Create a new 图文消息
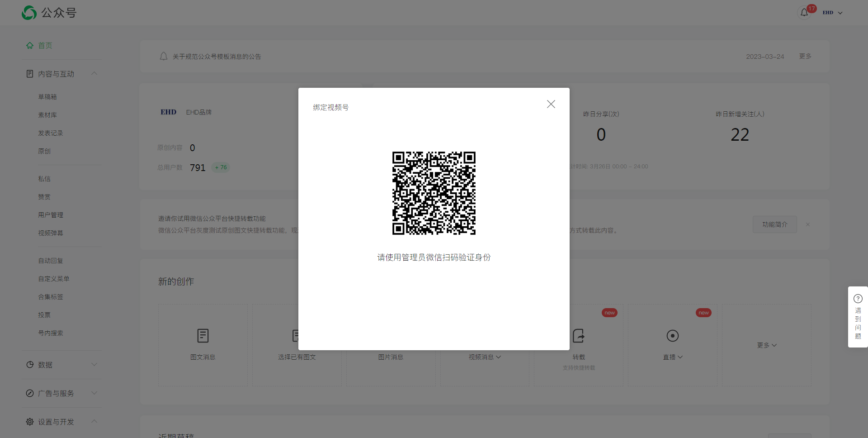The width and height of the screenshot is (868, 438). pyautogui.click(x=203, y=345)
